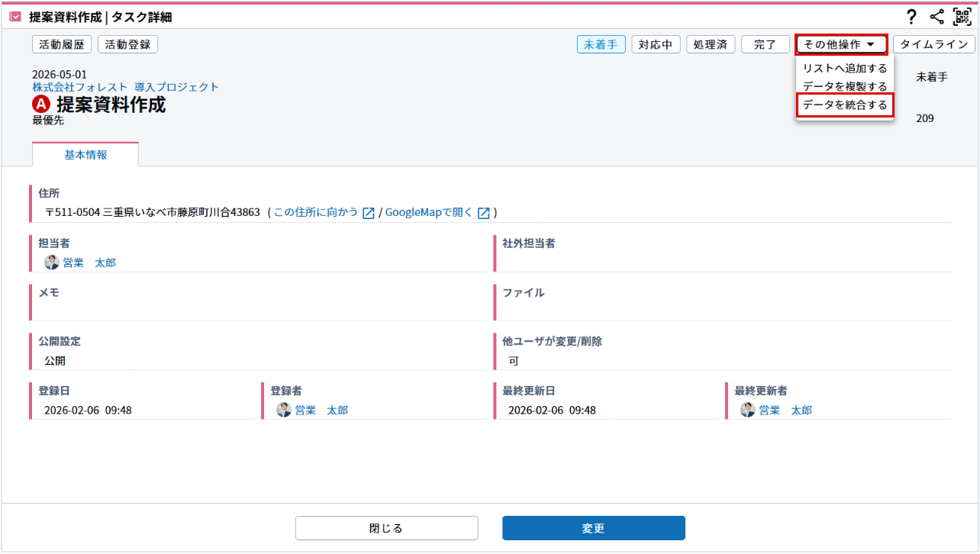Select リストへ追加する from the menu

point(844,69)
